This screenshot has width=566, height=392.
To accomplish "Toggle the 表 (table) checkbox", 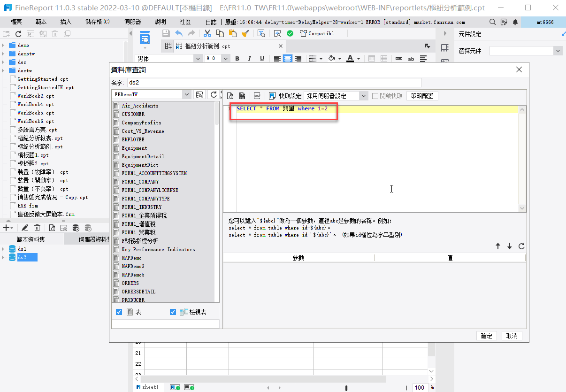I will [119, 312].
